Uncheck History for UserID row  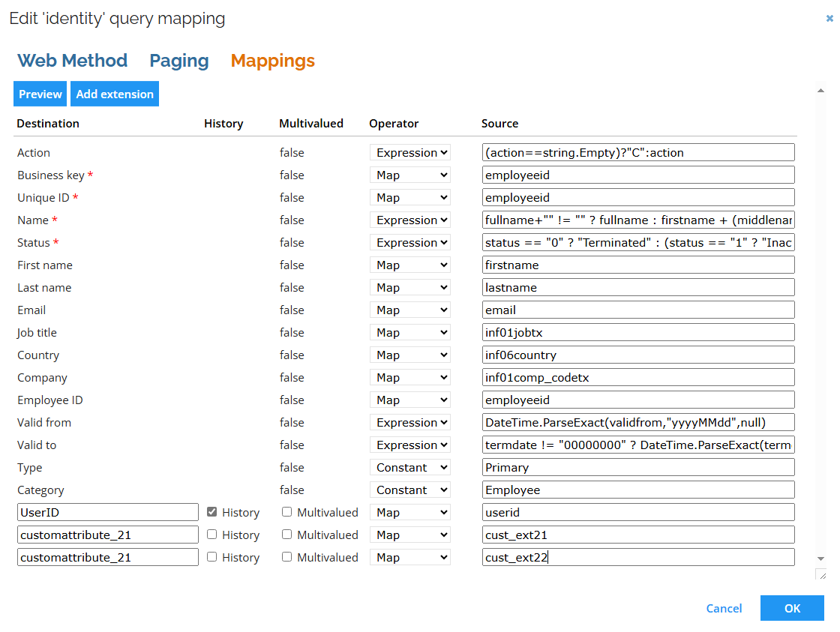pos(211,512)
